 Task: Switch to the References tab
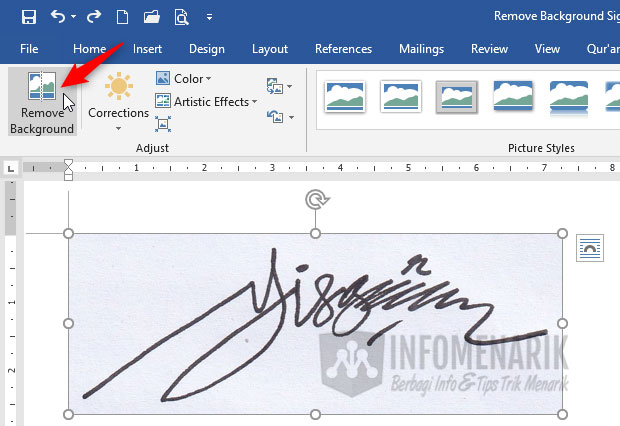[343, 49]
